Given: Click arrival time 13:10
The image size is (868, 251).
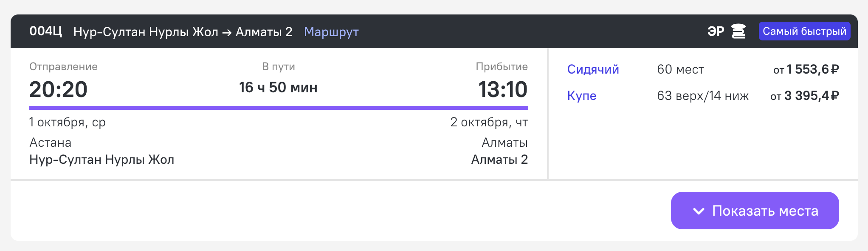Looking at the screenshot, I should [503, 89].
